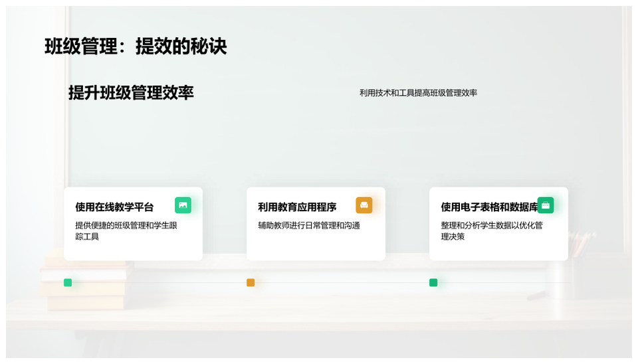Select the orange square timeline marker
The width and height of the screenshot is (638, 364).
[251, 282]
